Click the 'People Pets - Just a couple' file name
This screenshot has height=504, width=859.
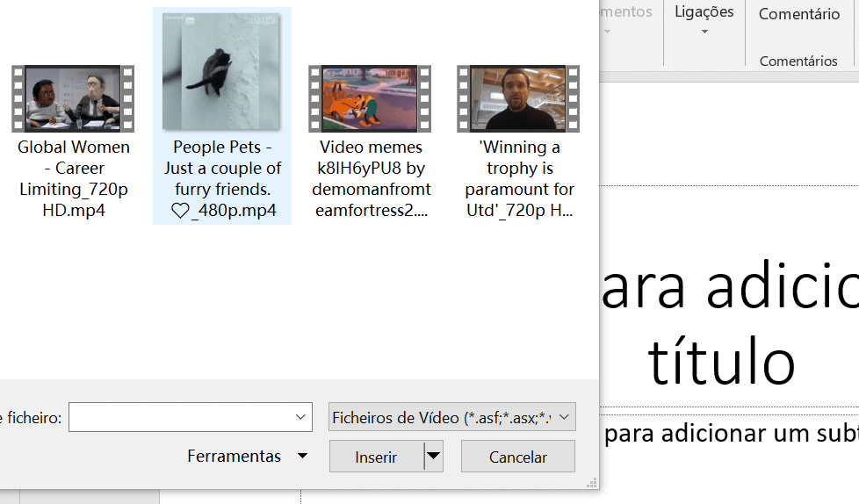tap(222, 178)
